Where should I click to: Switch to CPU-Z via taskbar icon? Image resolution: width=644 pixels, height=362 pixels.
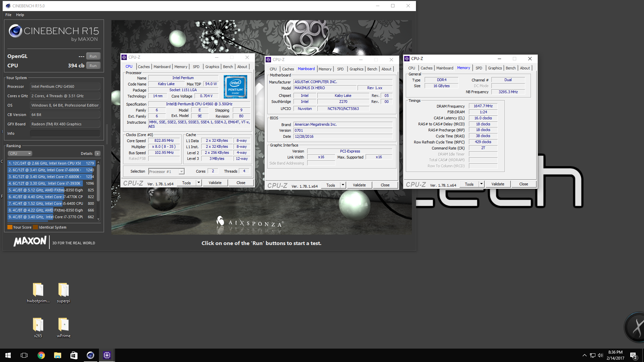click(x=107, y=355)
